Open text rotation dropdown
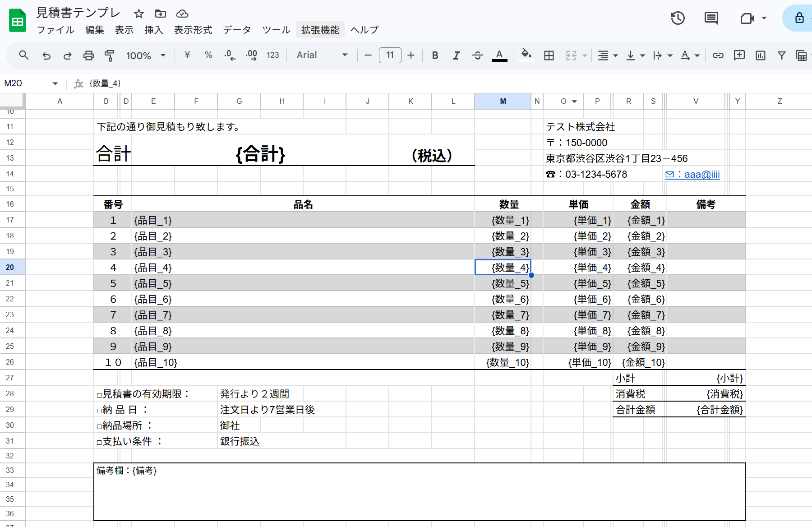 pos(690,55)
